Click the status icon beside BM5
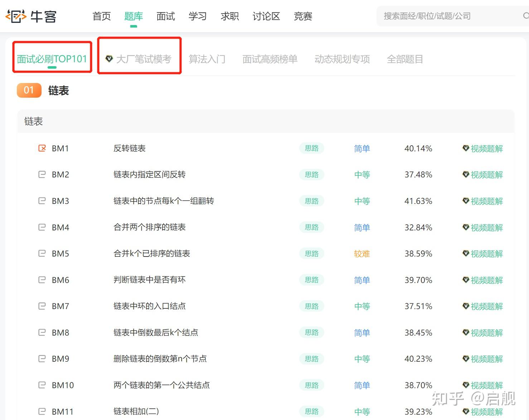This screenshot has width=529, height=420. click(x=42, y=253)
